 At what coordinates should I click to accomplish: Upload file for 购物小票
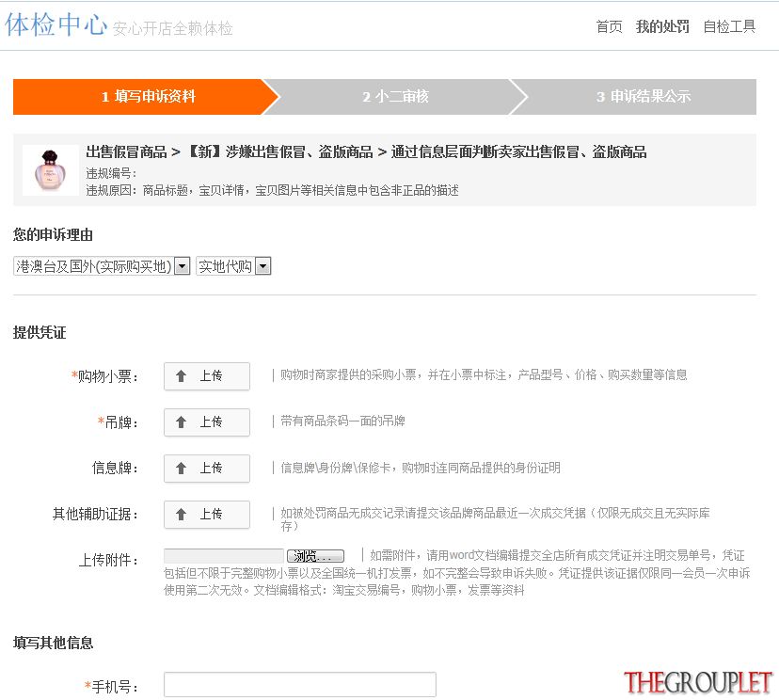coord(207,376)
